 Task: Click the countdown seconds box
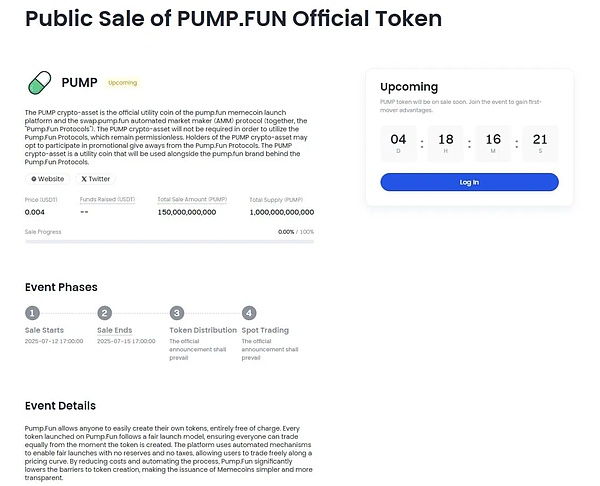pyautogui.click(x=540, y=143)
